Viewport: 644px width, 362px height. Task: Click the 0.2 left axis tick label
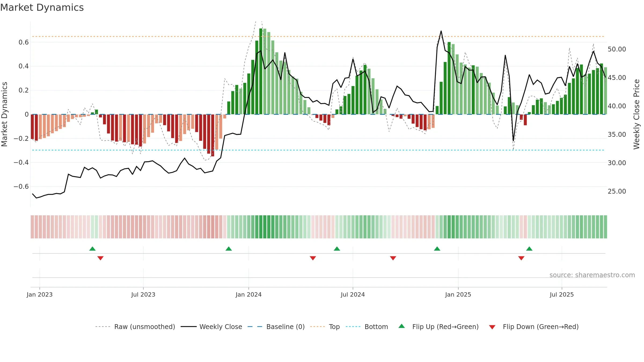24,90
